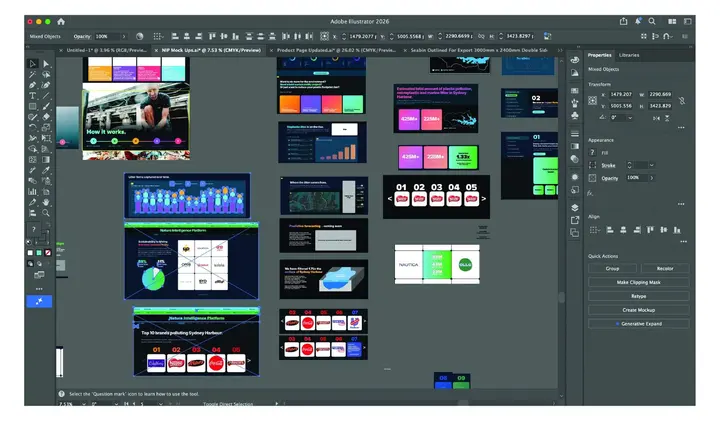Toggle Flip Vertically in Transform section
Viewport: 720px width, 432px height.
point(667,118)
